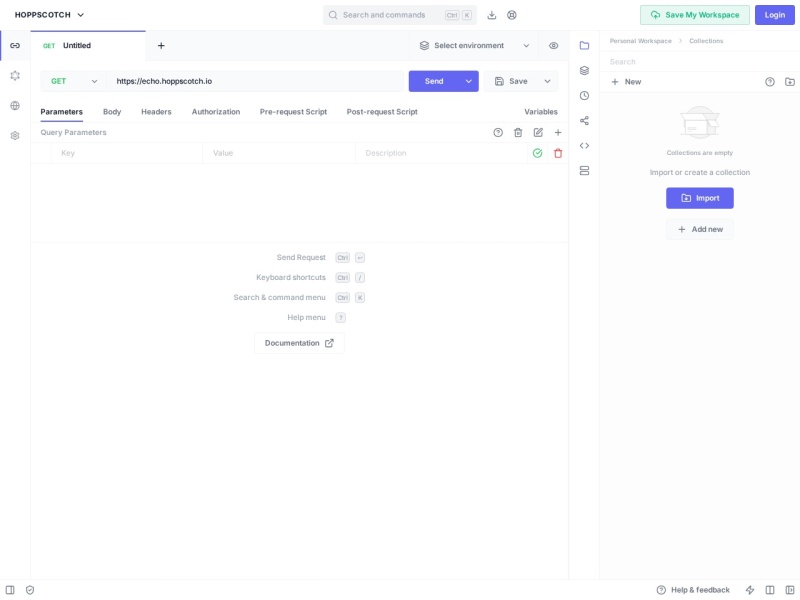Open the History clock panel icon
The height and width of the screenshot is (600, 800).
click(x=584, y=95)
